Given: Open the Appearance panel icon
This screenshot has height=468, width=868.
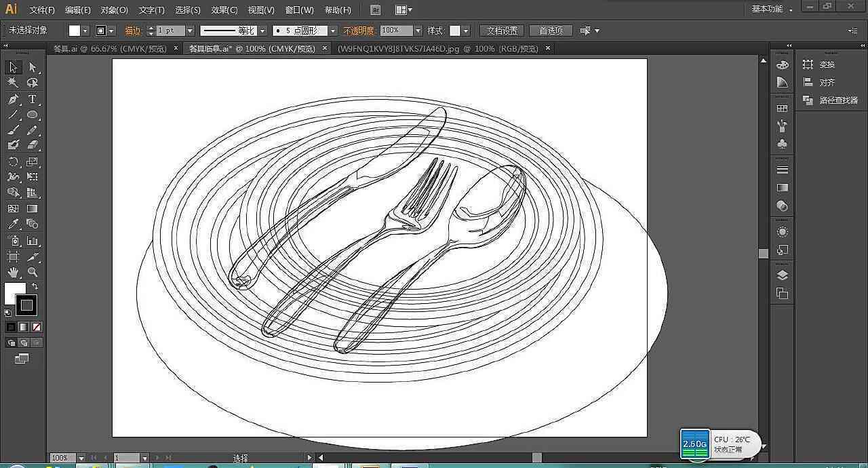Looking at the screenshot, I should [x=783, y=232].
